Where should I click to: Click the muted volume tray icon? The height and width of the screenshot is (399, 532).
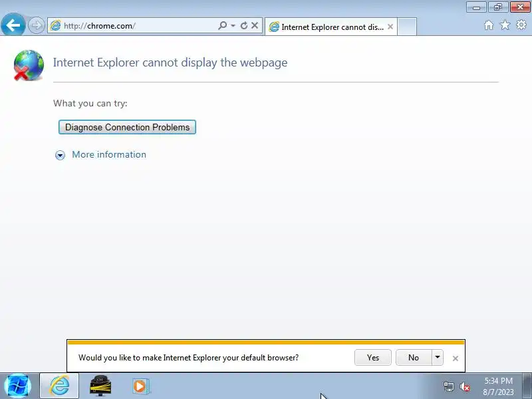coord(464,386)
